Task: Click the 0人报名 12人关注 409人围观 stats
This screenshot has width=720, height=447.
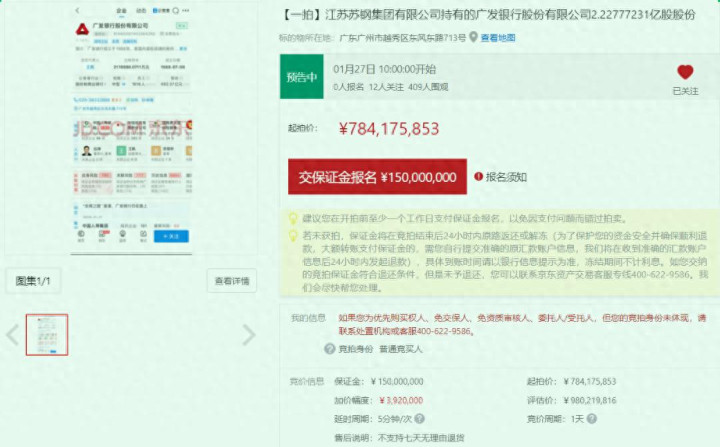Action: 390,87
